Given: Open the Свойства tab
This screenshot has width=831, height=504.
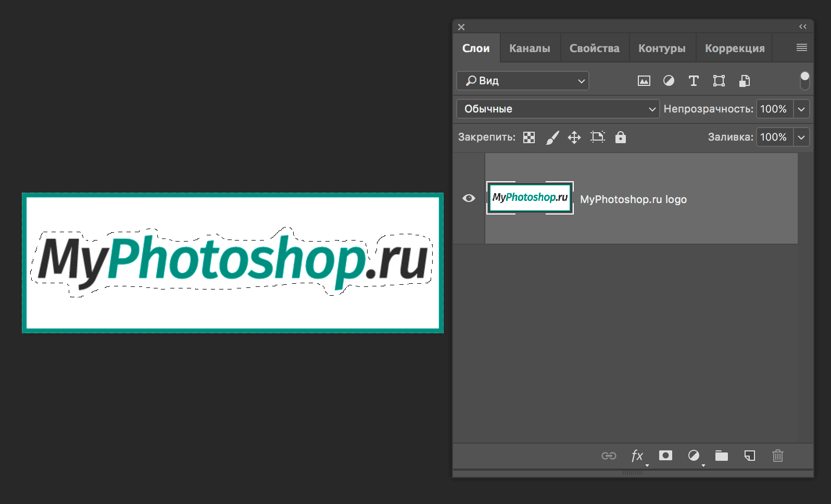Looking at the screenshot, I should (594, 48).
